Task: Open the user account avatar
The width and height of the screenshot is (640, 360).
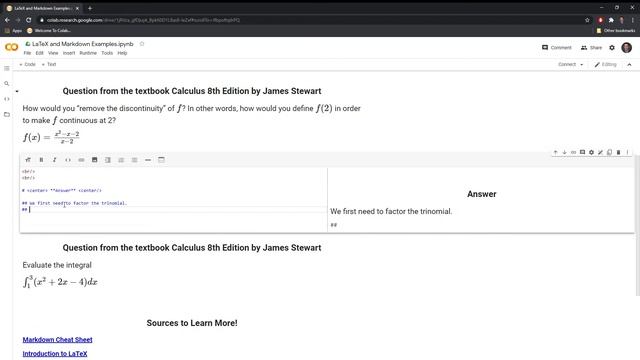Action: click(627, 48)
